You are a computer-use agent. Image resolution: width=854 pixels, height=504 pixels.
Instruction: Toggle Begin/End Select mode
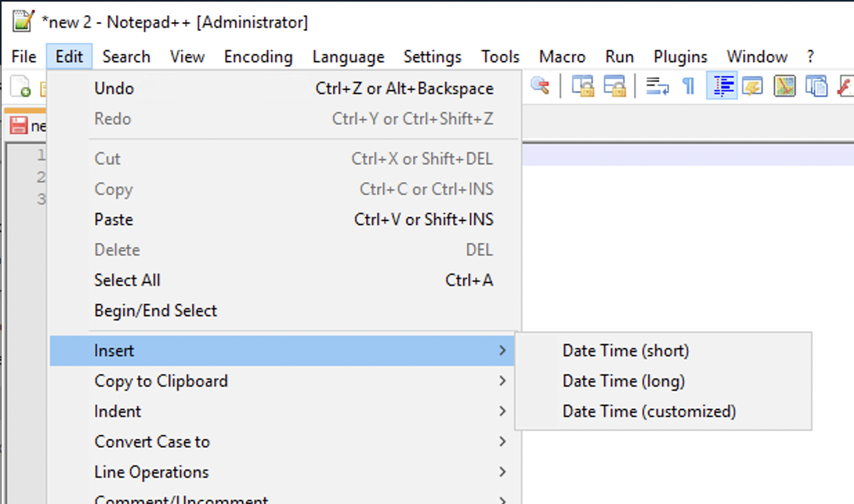(155, 310)
